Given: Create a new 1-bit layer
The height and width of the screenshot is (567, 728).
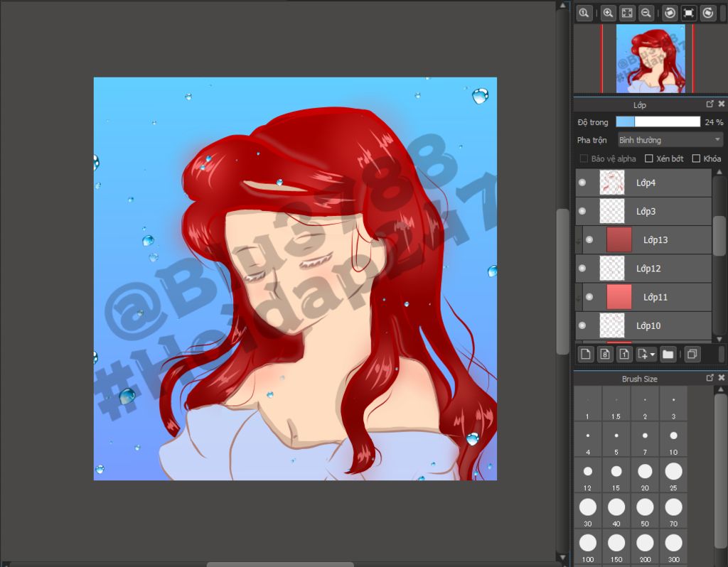Looking at the screenshot, I should [x=624, y=355].
